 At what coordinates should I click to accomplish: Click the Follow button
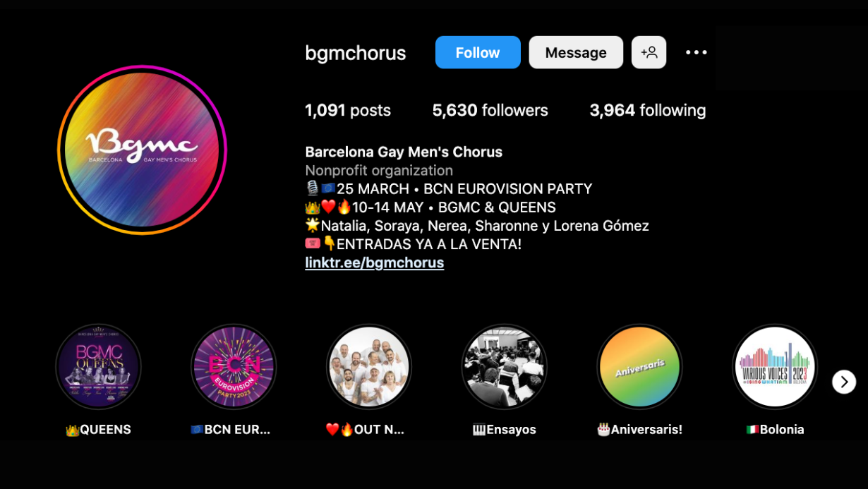point(478,52)
